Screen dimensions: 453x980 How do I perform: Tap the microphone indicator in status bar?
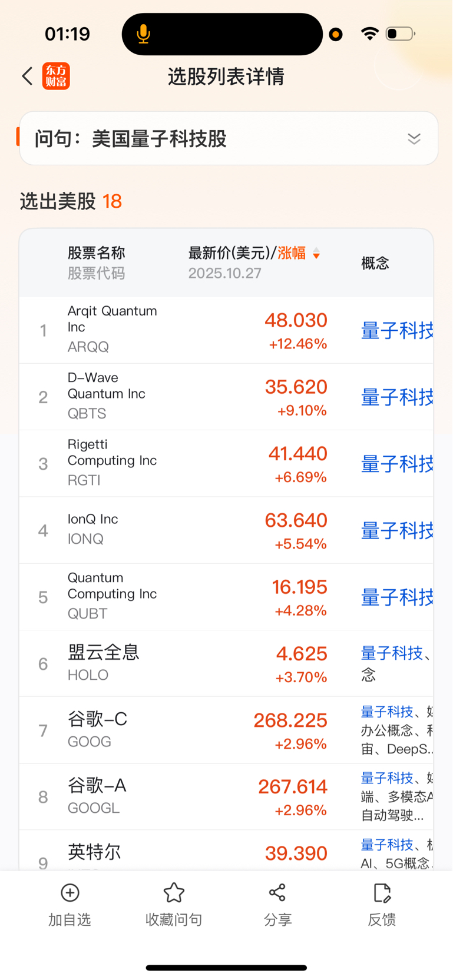click(143, 34)
